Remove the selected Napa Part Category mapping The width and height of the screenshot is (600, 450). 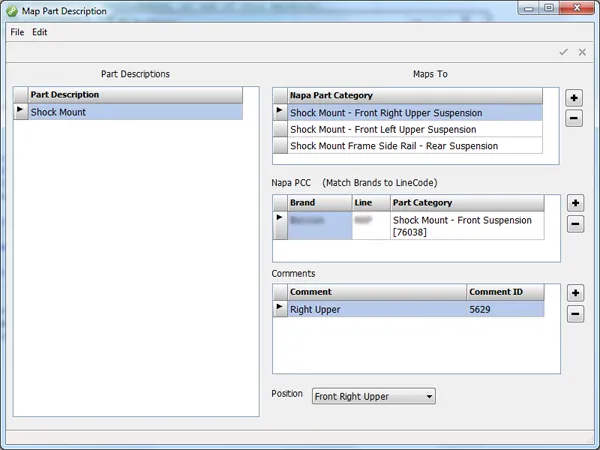(x=574, y=119)
